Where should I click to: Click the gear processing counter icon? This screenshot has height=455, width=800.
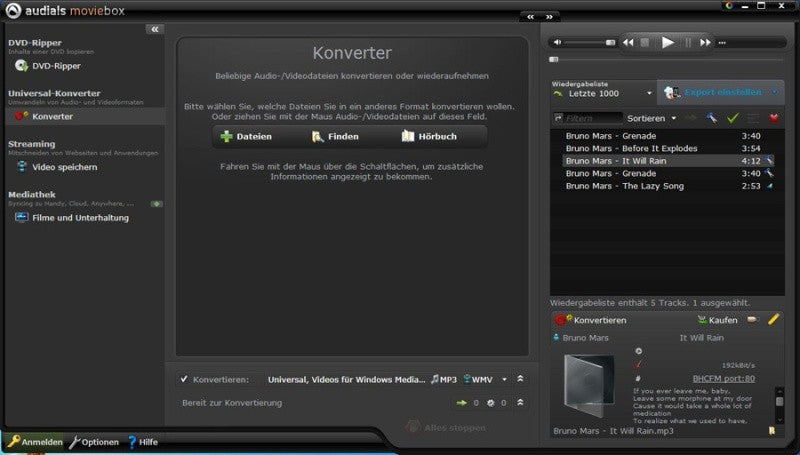[490, 403]
